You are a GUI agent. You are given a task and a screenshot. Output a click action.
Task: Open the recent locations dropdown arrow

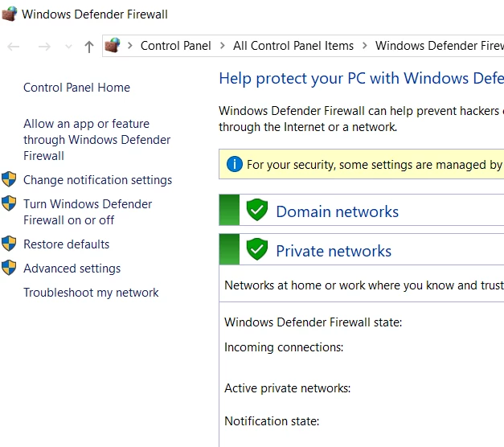[68, 47]
